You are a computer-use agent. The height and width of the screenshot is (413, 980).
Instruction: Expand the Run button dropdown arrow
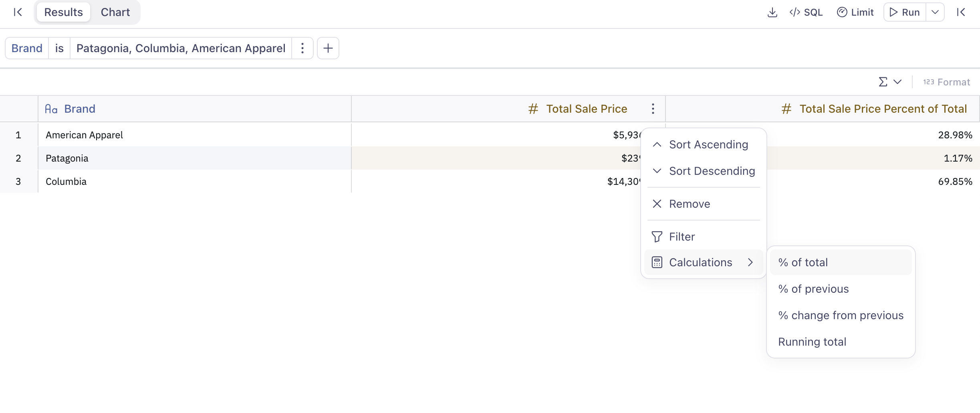[935, 12]
